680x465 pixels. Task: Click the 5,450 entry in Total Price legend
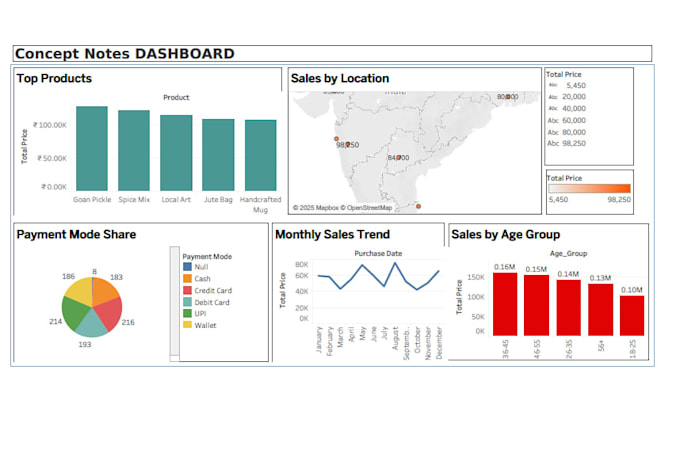click(x=567, y=85)
